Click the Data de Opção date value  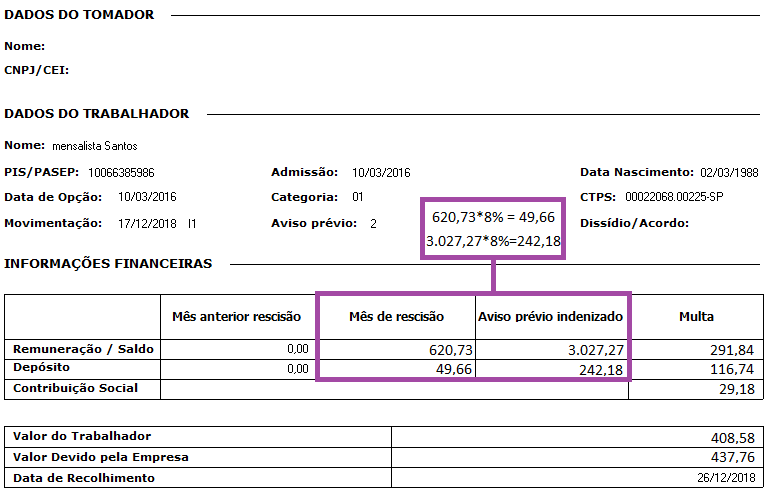pyautogui.click(x=147, y=197)
